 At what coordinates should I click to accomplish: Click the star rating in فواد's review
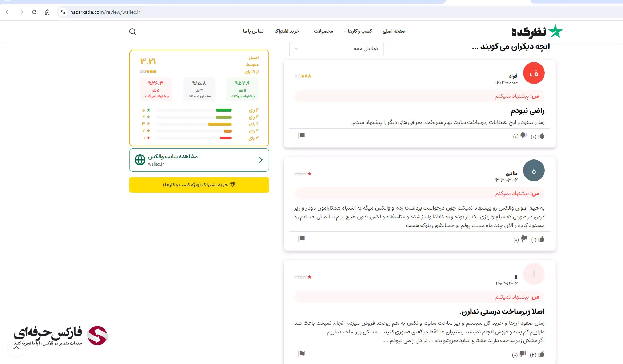coord(303,76)
